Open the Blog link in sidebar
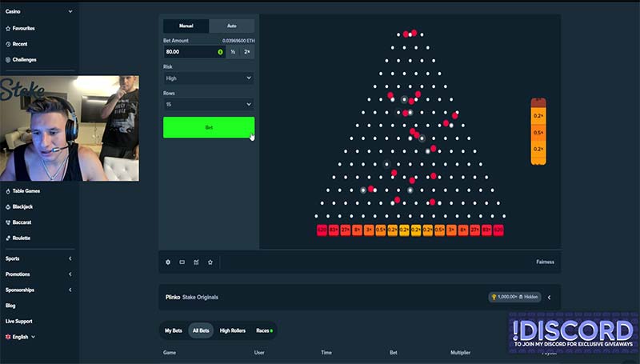Viewport: 640px width, 364px height. click(x=10, y=306)
